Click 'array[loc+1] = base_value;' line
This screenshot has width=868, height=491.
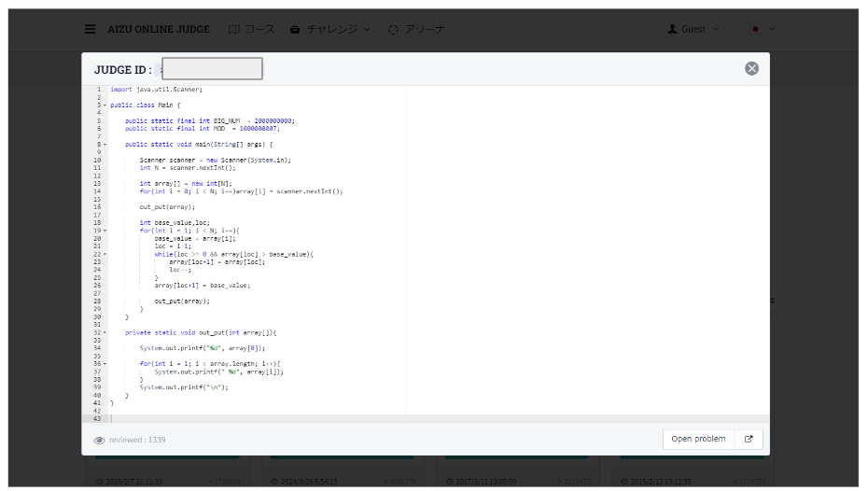[203, 286]
